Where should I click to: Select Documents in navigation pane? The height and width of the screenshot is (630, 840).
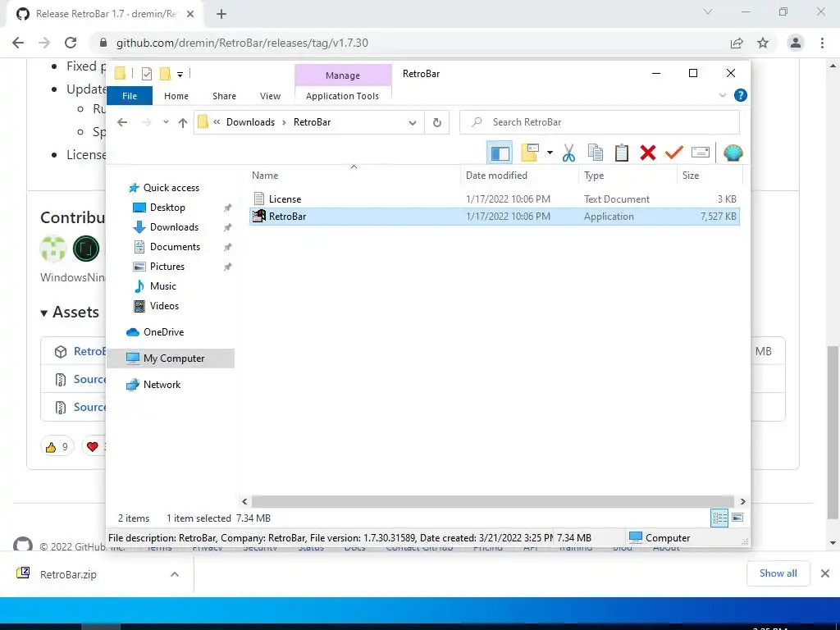tap(175, 247)
